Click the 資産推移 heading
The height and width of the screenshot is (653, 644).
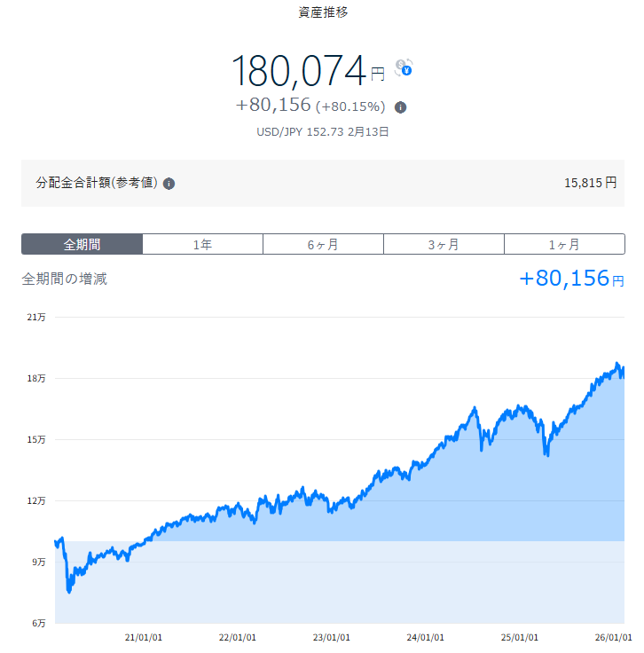(x=323, y=13)
